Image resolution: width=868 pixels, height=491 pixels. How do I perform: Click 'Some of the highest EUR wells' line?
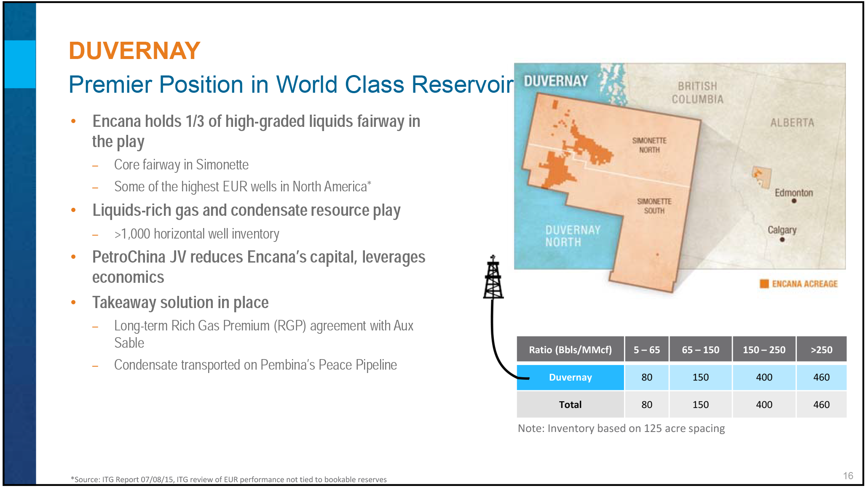click(243, 186)
